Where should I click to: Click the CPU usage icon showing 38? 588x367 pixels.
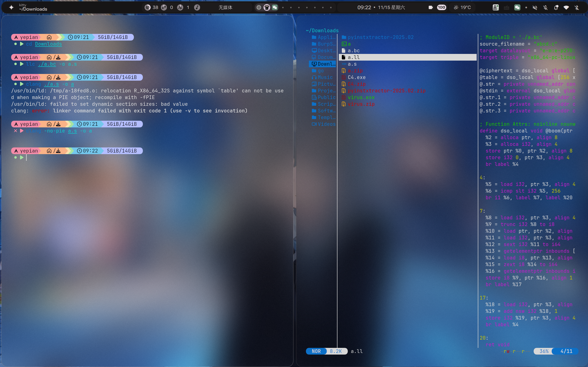[x=148, y=7]
